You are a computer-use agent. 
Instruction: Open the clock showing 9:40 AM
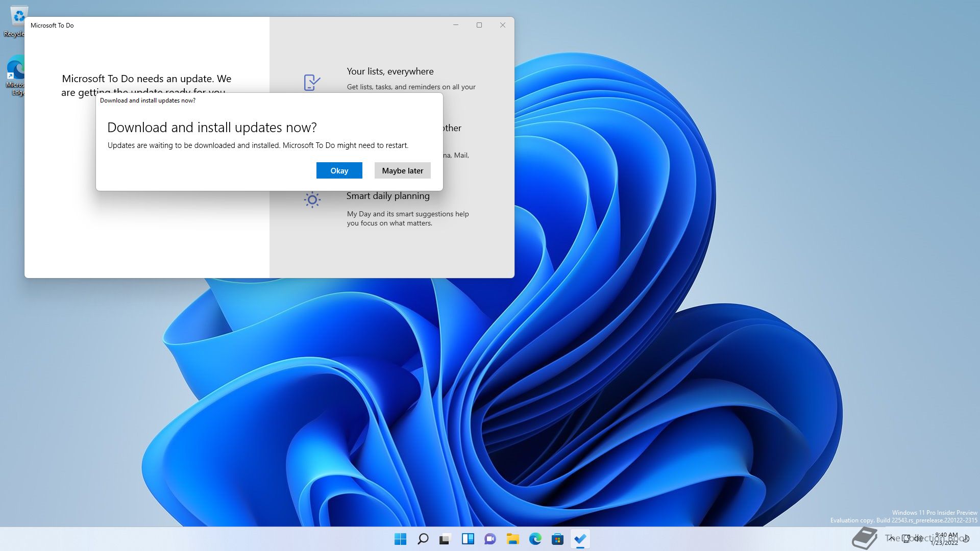[x=945, y=539]
